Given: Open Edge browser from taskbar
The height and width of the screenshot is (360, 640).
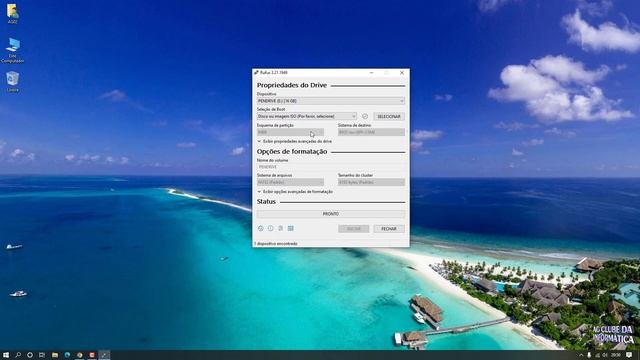Looking at the screenshot, I should click(x=67, y=355).
